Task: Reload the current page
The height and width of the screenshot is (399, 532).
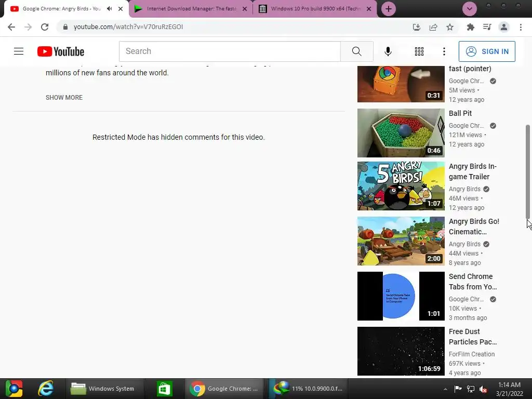Action: pyautogui.click(x=45, y=27)
